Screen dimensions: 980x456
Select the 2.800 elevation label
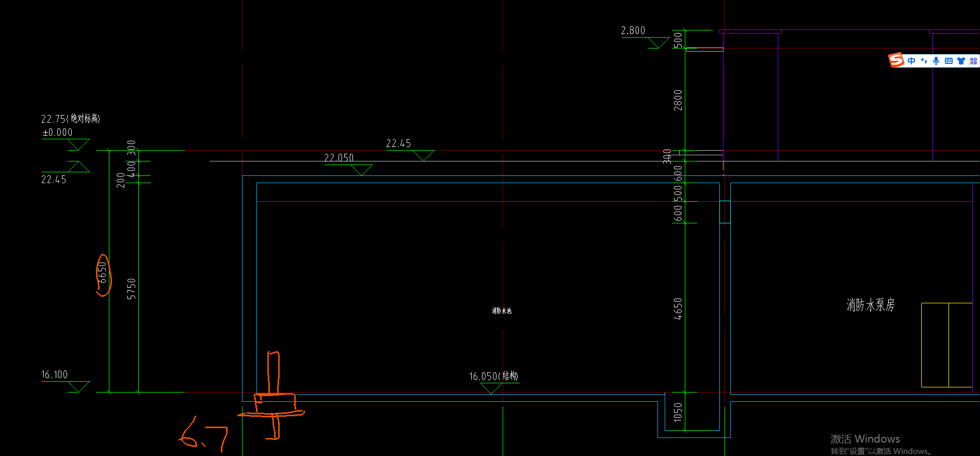pos(633,31)
